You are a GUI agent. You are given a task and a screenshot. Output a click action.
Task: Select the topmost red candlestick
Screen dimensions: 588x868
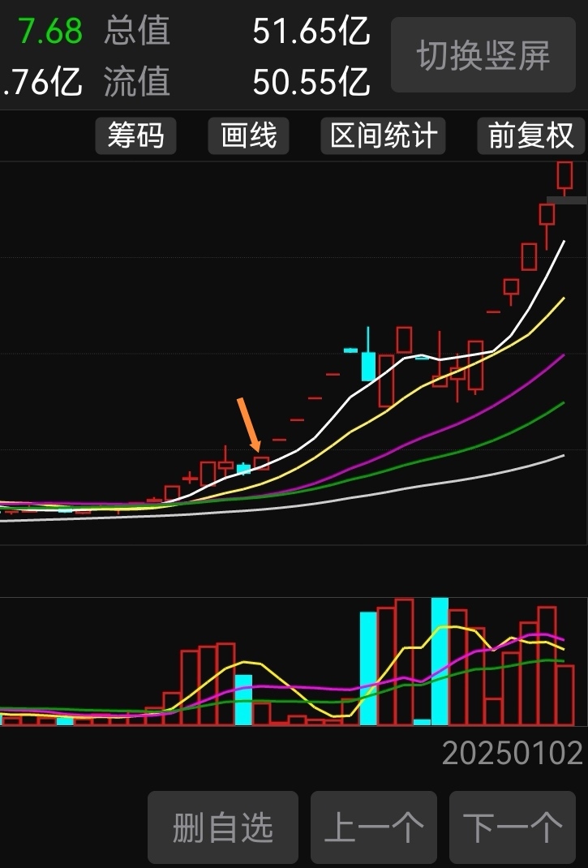coord(564,178)
